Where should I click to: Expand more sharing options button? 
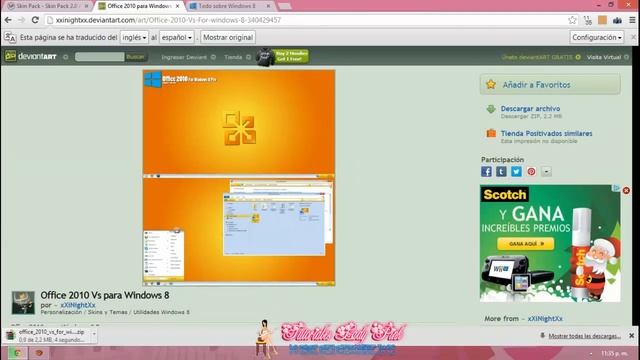tap(546, 172)
